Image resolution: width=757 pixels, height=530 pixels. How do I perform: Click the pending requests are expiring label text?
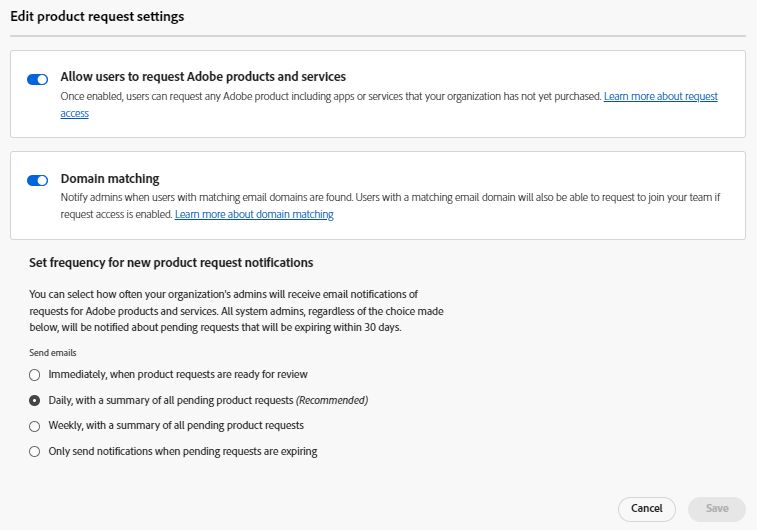coord(183,451)
